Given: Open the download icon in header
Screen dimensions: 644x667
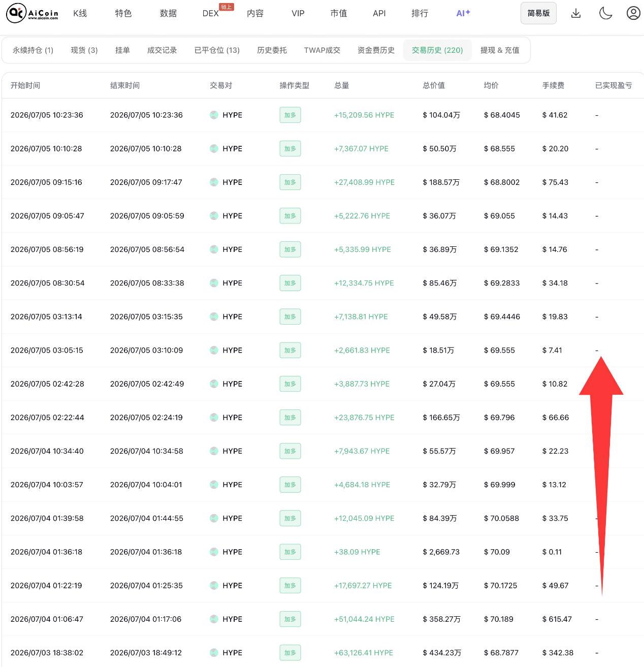Looking at the screenshot, I should (x=576, y=13).
